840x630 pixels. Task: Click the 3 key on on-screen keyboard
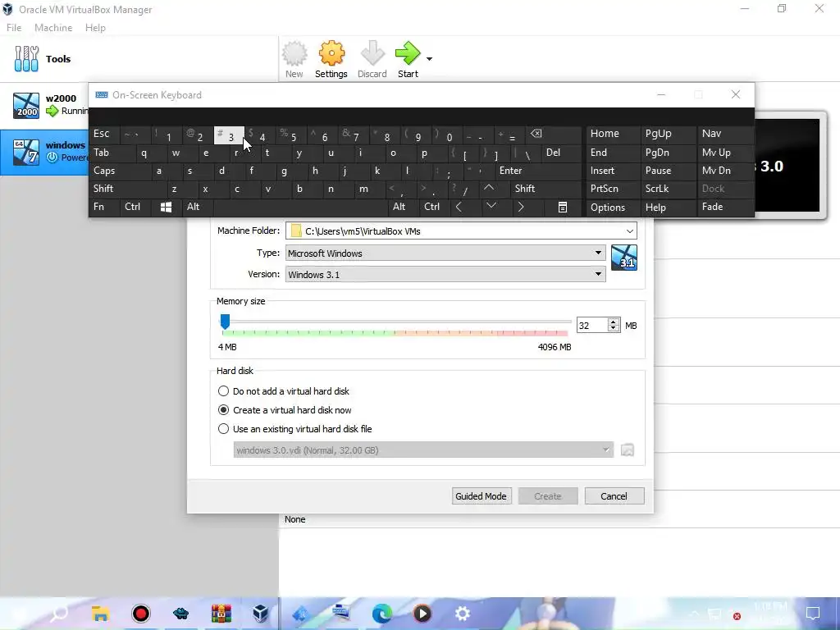click(229, 135)
